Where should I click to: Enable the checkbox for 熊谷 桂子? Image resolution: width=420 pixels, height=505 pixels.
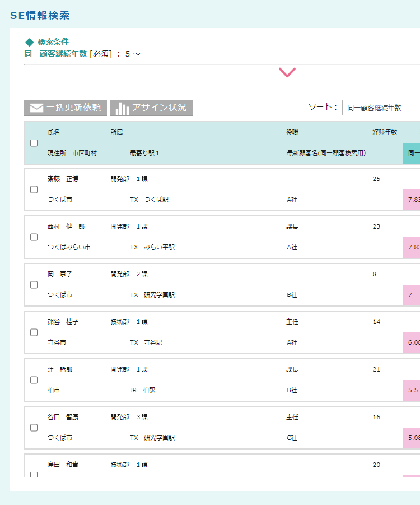coord(34,332)
